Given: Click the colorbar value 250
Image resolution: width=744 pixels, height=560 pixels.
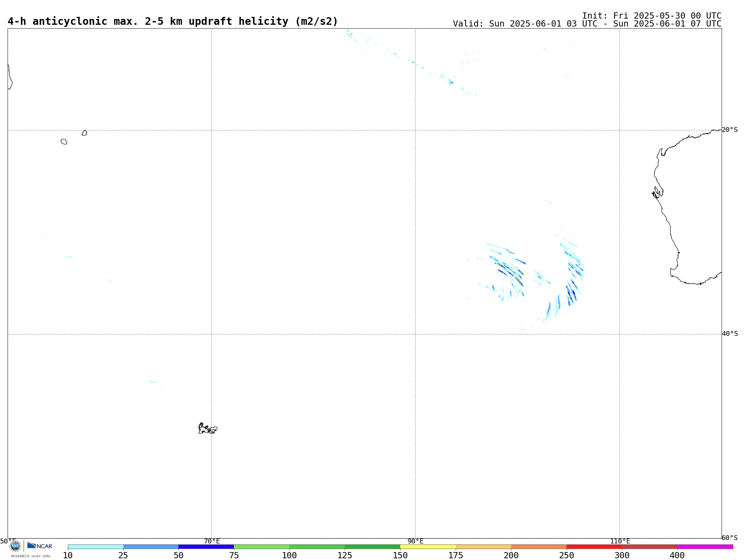Looking at the screenshot, I should click(x=567, y=556).
